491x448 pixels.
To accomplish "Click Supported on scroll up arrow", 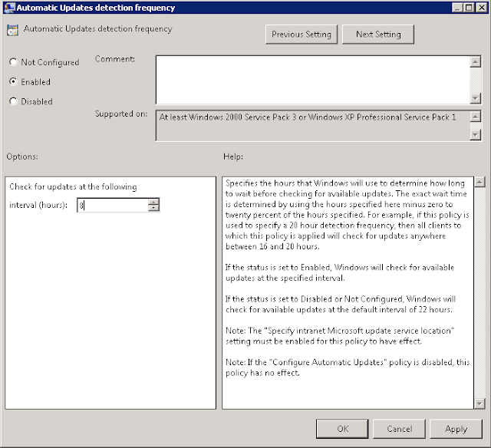I will click(476, 117).
